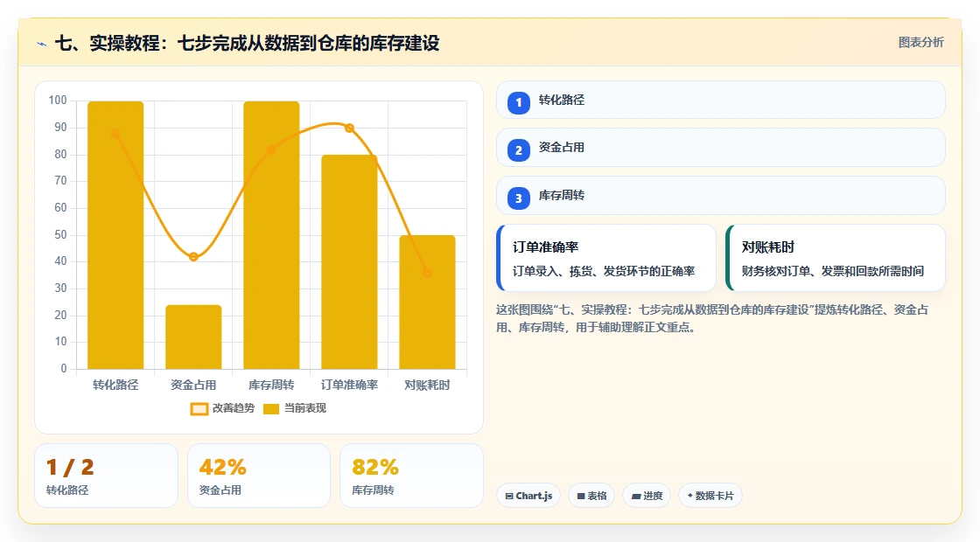The height and width of the screenshot is (542, 980).
Task: Click the x-axis label 订单准确率
Action: coord(349,386)
